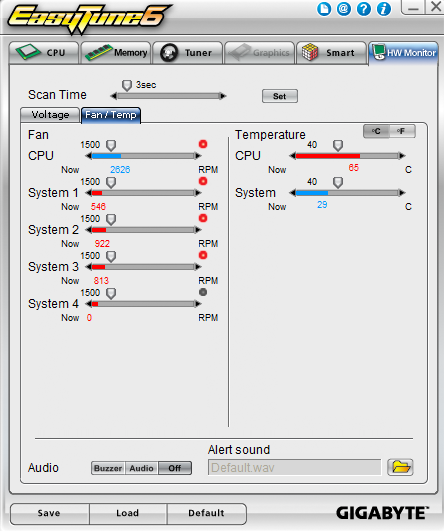
Task: Click the document icon in title bar
Action: (324, 9)
